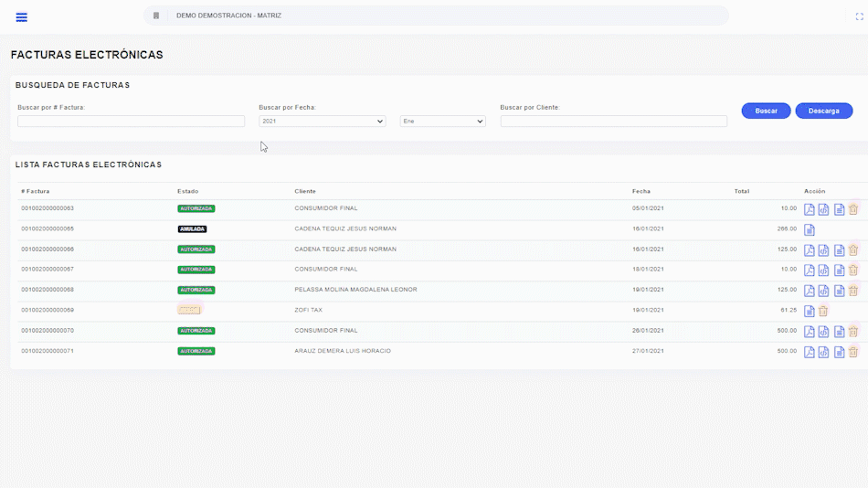Download PDF for invoice 001002000000063
868x488 pixels.
pos(809,209)
